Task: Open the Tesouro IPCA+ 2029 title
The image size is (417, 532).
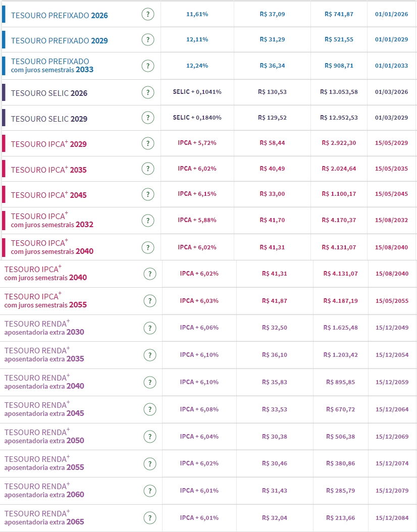Action: coord(48,144)
